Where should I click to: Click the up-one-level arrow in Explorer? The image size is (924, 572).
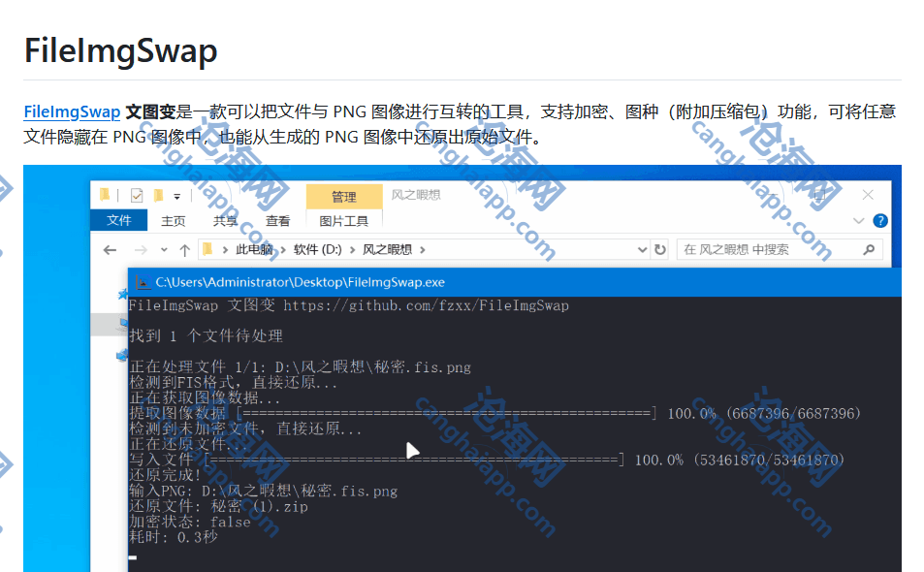184,250
